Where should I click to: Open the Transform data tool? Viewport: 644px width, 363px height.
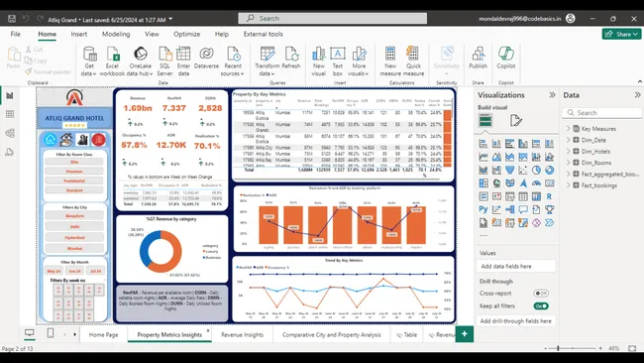pos(267,60)
